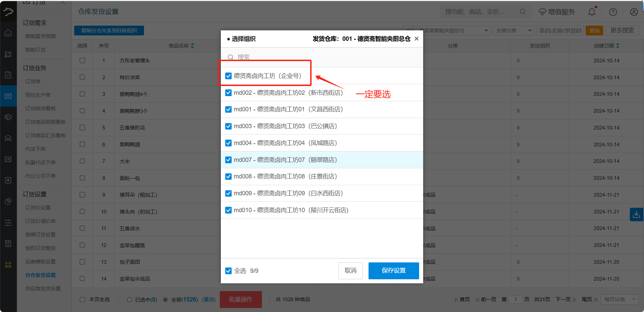This screenshot has width=644, height=312.
Task: Open the user account avatar icon
Action: (634, 12)
